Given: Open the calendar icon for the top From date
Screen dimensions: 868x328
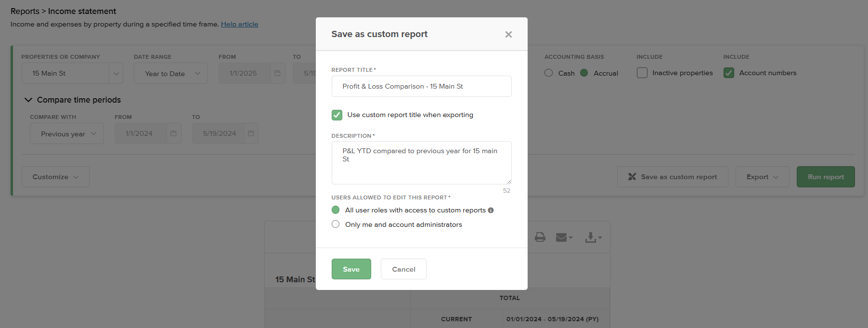Looking at the screenshot, I should (277, 73).
